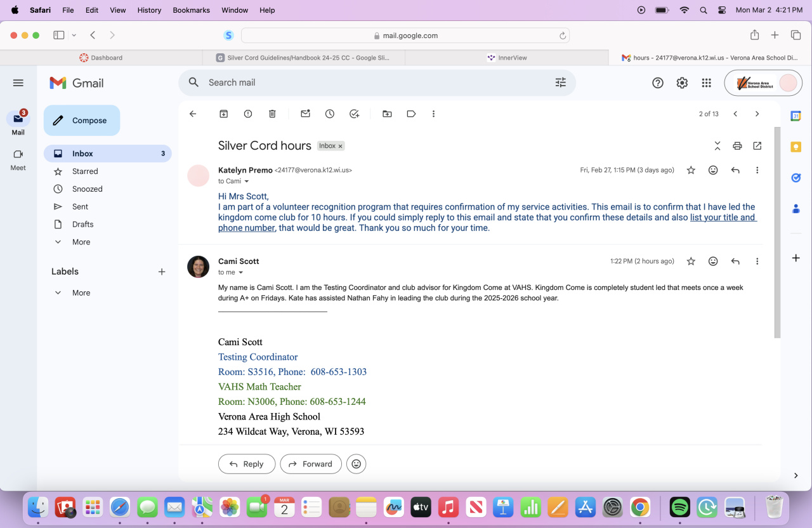Show newer conversation arrow
Viewport: 812px width, 528px height.
pos(735,114)
